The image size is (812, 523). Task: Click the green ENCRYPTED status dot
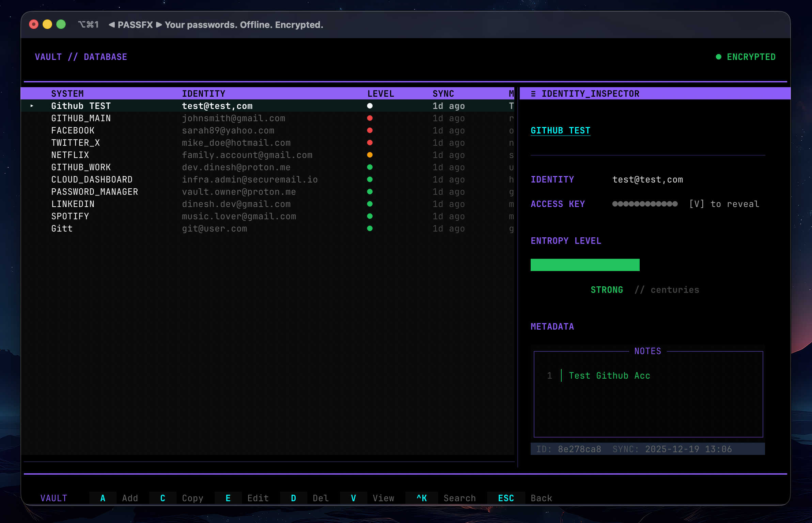pos(719,57)
